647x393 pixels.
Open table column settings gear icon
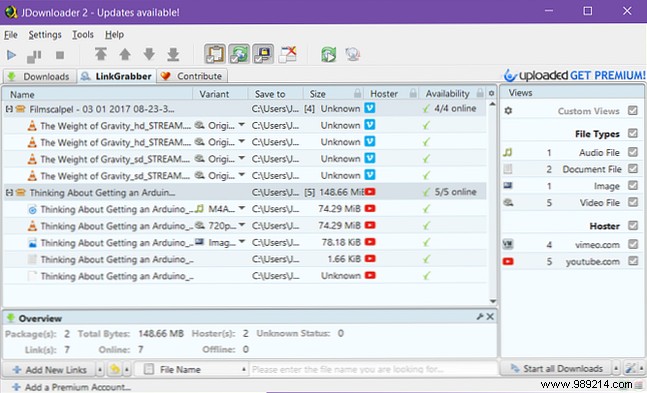coord(491,93)
